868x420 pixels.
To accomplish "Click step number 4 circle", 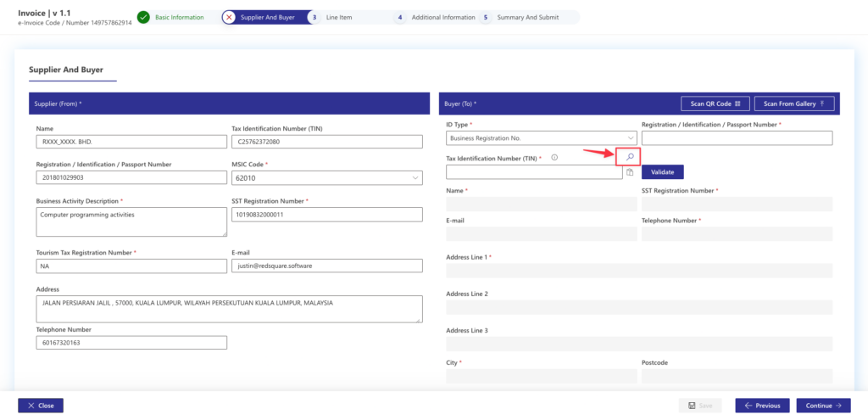I will [400, 17].
